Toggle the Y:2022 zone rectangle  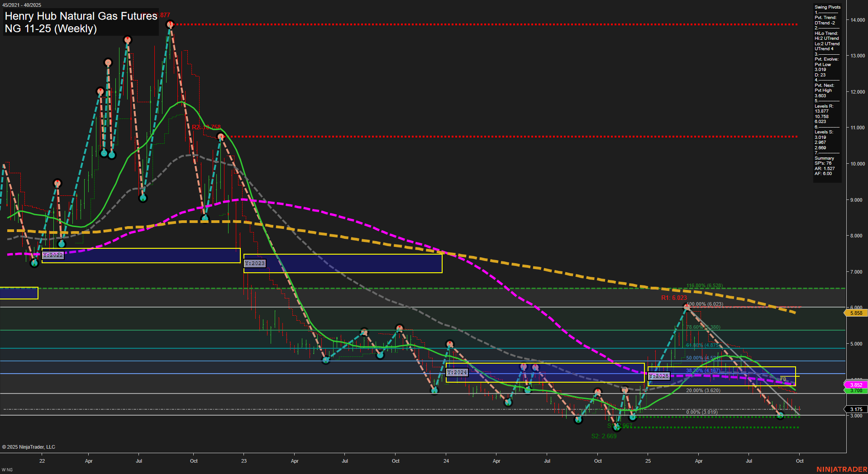(x=53, y=255)
